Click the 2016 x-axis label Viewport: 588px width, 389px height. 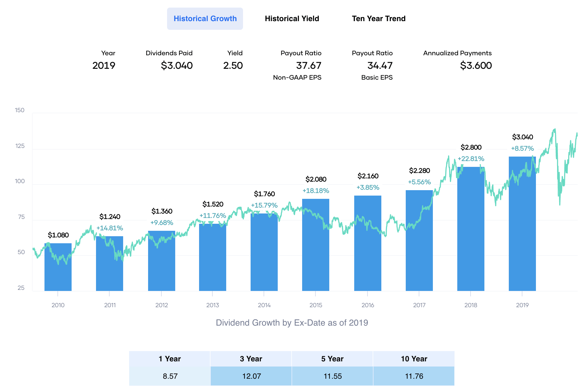[368, 305]
